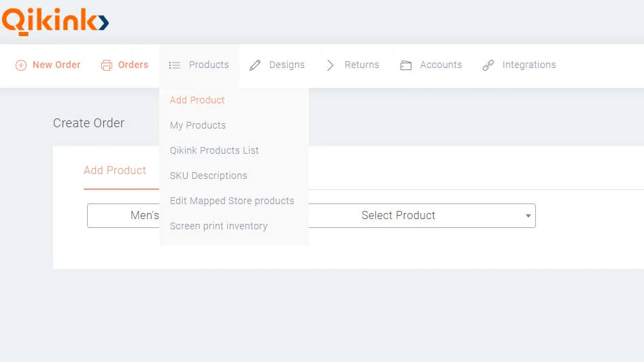Click the printer icon beside Orders
Screen dimensions: 644x362
tap(106, 65)
